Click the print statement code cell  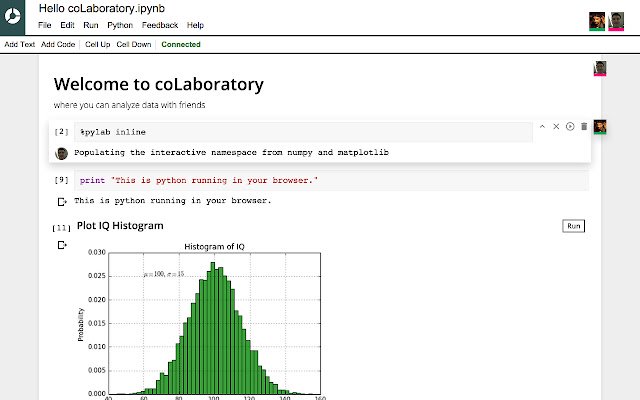coord(331,180)
